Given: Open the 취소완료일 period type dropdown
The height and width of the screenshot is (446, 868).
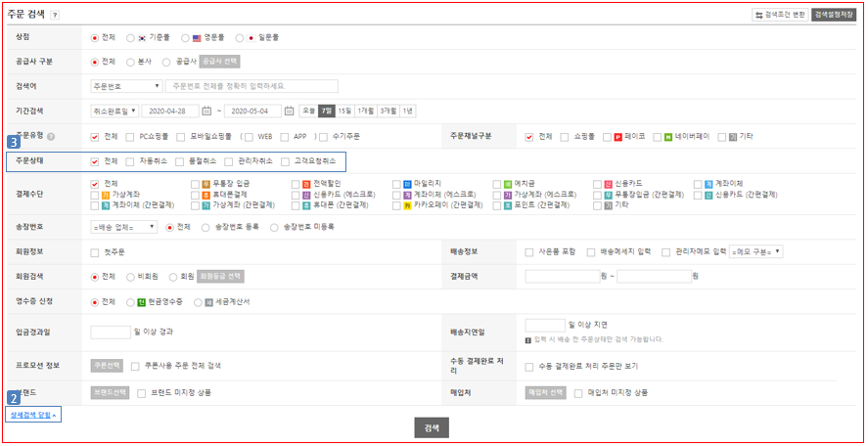Looking at the screenshot, I should (114, 111).
